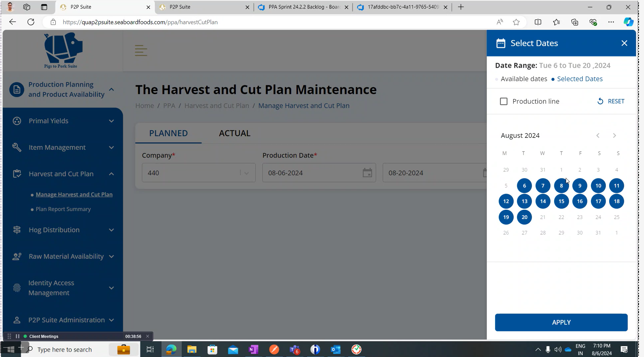Deselect August 15 in the calendar

(x=561, y=201)
